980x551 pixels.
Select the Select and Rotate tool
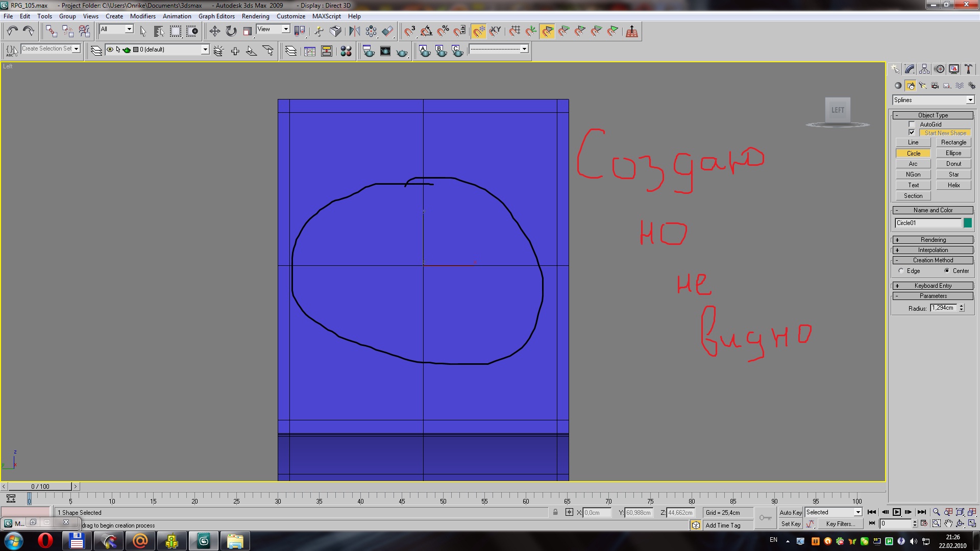click(231, 31)
